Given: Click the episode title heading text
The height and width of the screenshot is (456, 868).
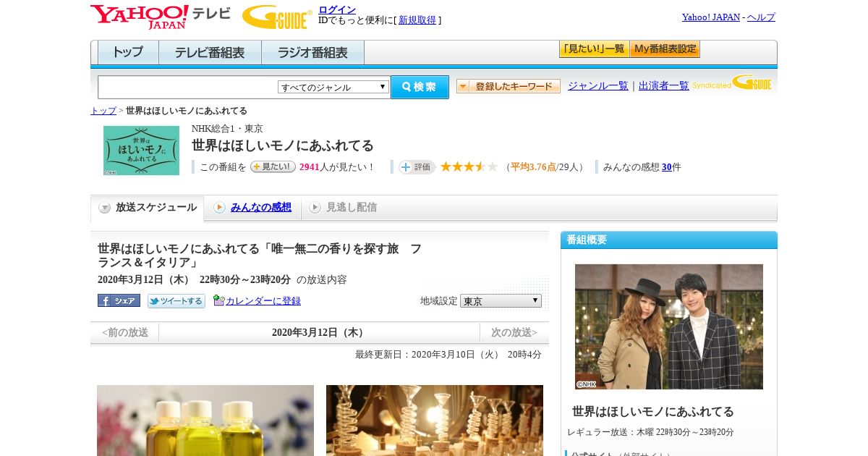Looking at the screenshot, I should pyautogui.click(x=260, y=256).
